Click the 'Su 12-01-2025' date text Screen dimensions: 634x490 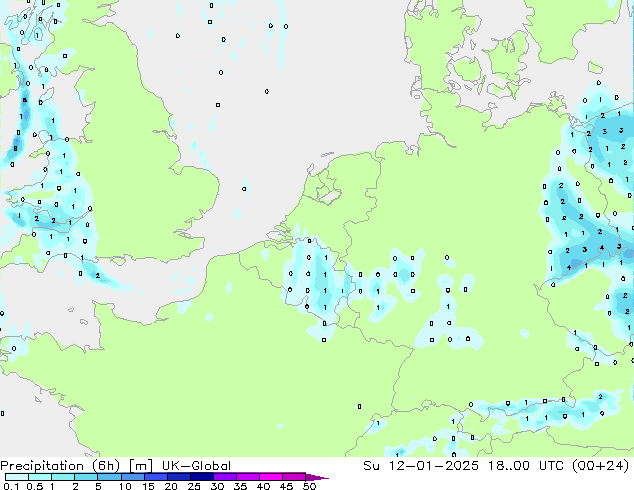(x=421, y=466)
